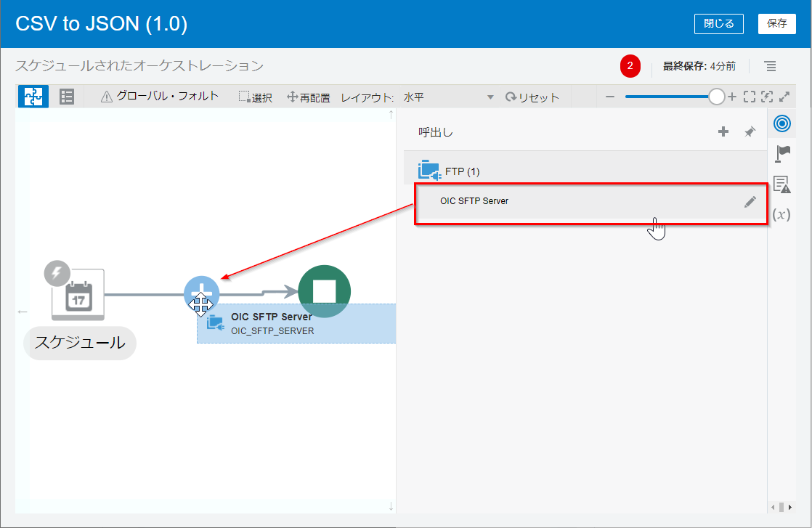Switch to canvas designer view icon
The height and width of the screenshot is (528, 812).
click(x=33, y=97)
